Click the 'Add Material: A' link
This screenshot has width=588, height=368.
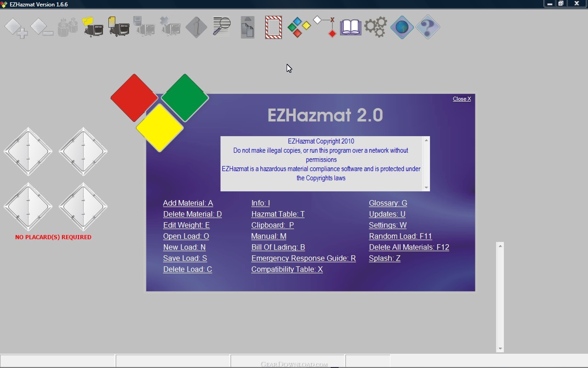188,203
